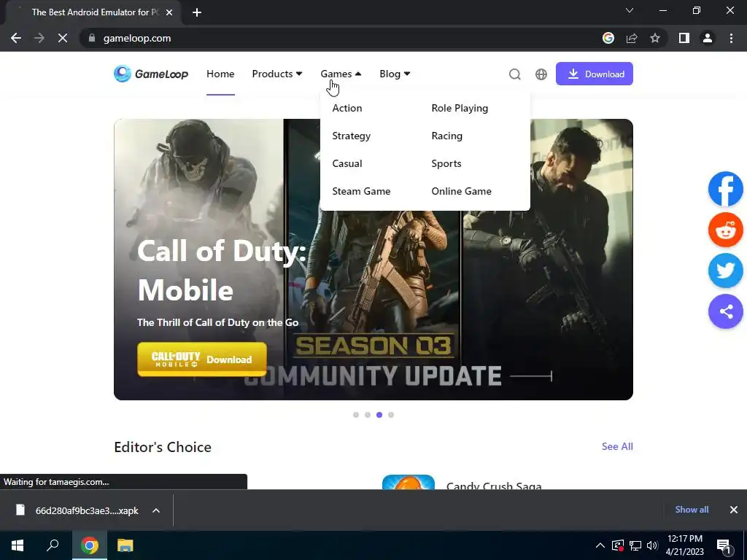747x560 pixels.
Task: Select Casual games category
Action: coord(347,163)
